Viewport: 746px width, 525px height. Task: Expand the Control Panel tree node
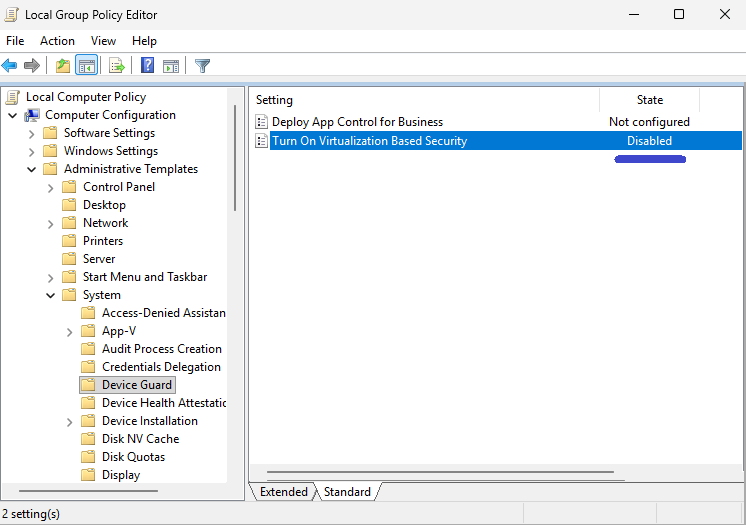pos(51,187)
